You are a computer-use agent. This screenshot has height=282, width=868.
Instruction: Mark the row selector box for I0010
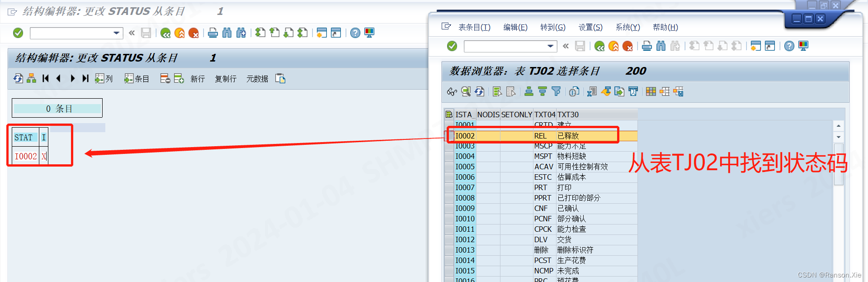(449, 219)
